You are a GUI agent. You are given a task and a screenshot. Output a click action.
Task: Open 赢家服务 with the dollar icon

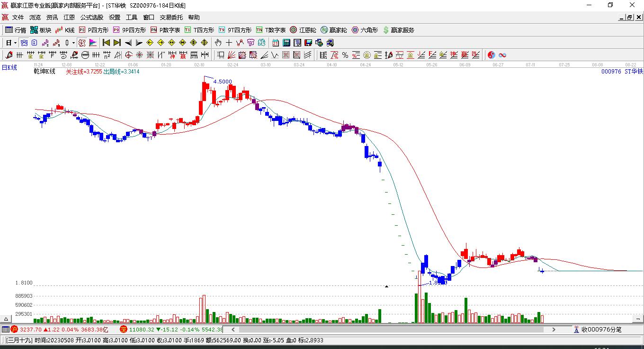pyautogui.click(x=398, y=30)
